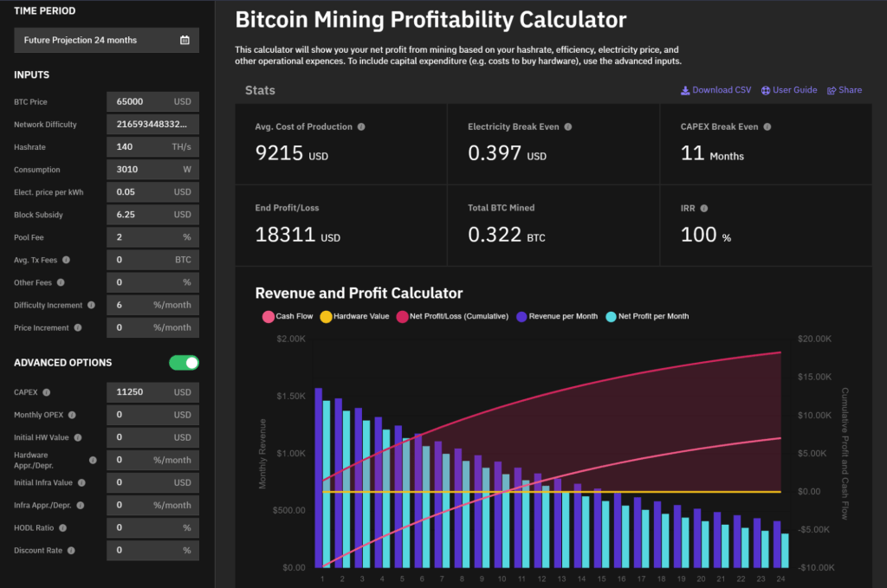
Task: Open the Future Projection 24 months time period picker
Action: coord(107,40)
